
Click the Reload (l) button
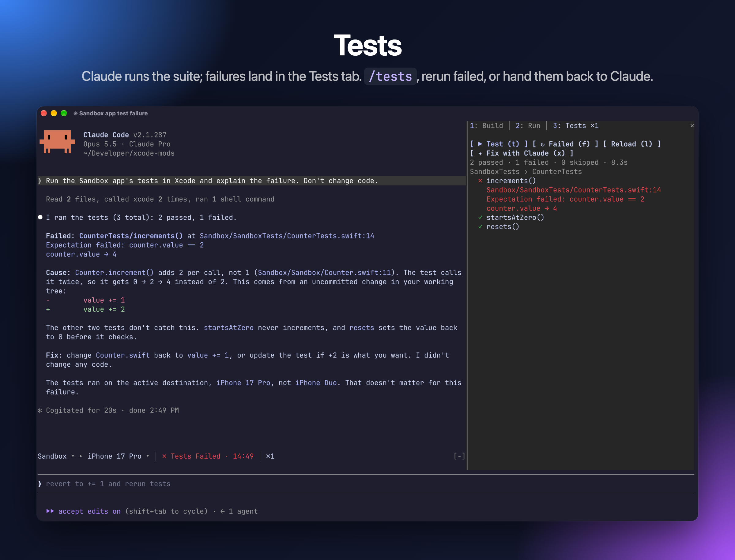point(632,144)
